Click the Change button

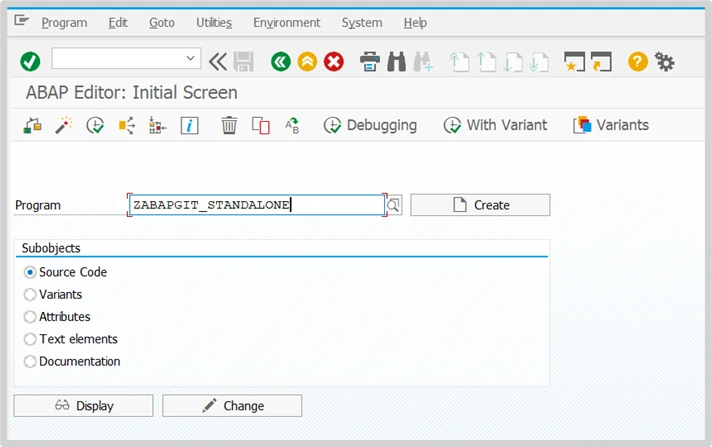tap(232, 406)
